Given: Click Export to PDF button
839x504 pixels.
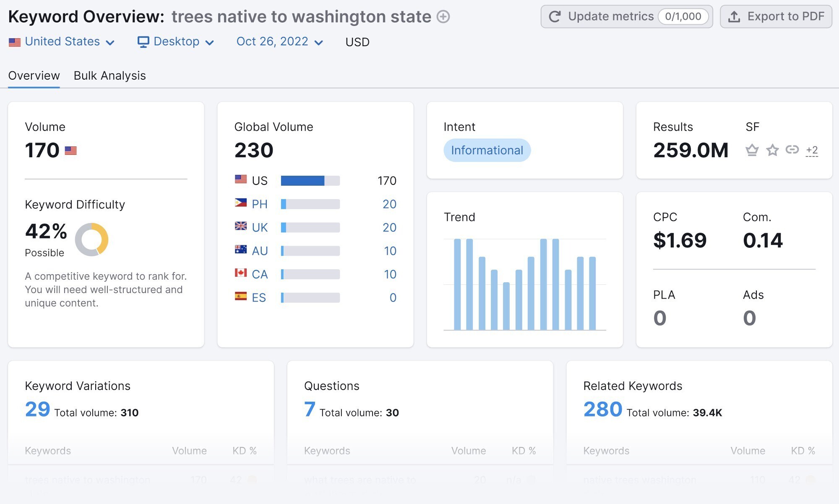Looking at the screenshot, I should coord(776,16).
